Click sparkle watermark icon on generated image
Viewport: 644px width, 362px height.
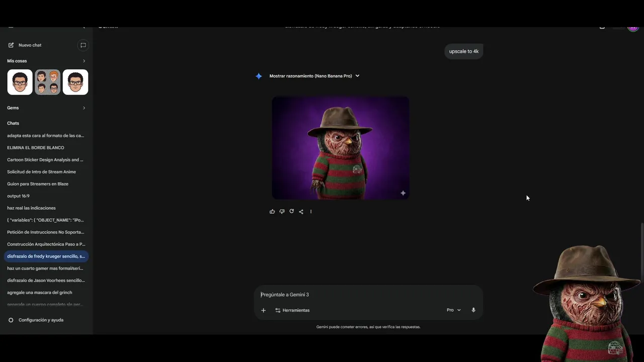tap(403, 193)
